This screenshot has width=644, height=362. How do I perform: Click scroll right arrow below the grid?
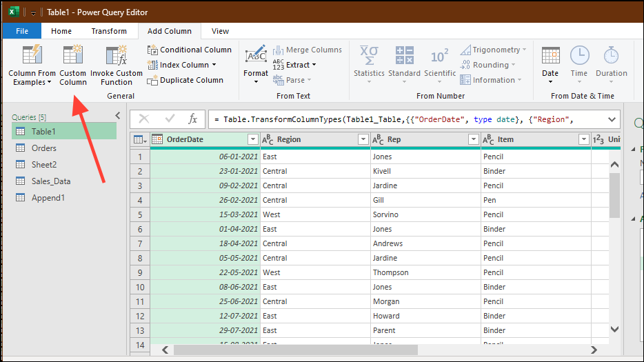594,350
